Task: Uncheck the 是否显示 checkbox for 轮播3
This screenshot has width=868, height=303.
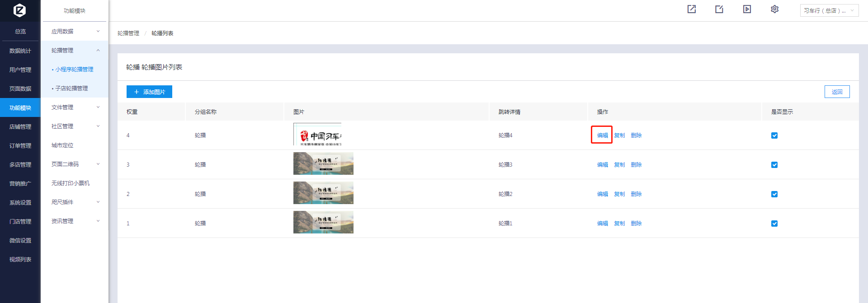Action: click(774, 165)
